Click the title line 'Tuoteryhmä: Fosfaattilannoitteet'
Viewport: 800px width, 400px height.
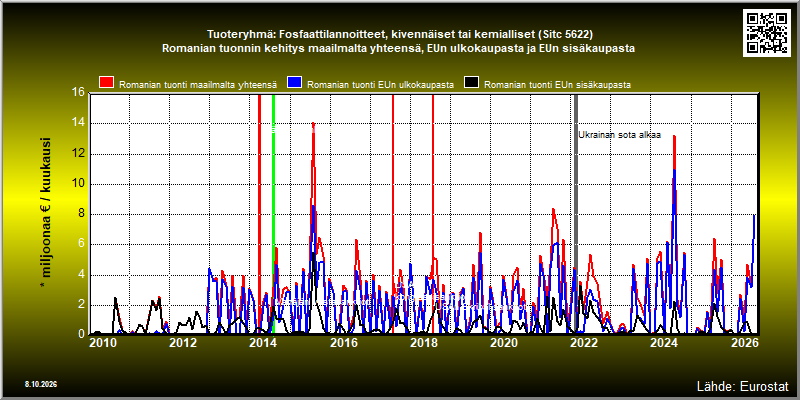tap(399, 35)
